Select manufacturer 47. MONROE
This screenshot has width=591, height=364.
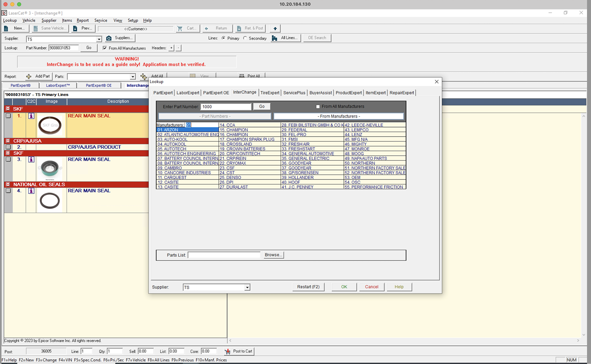[x=375, y=149]
